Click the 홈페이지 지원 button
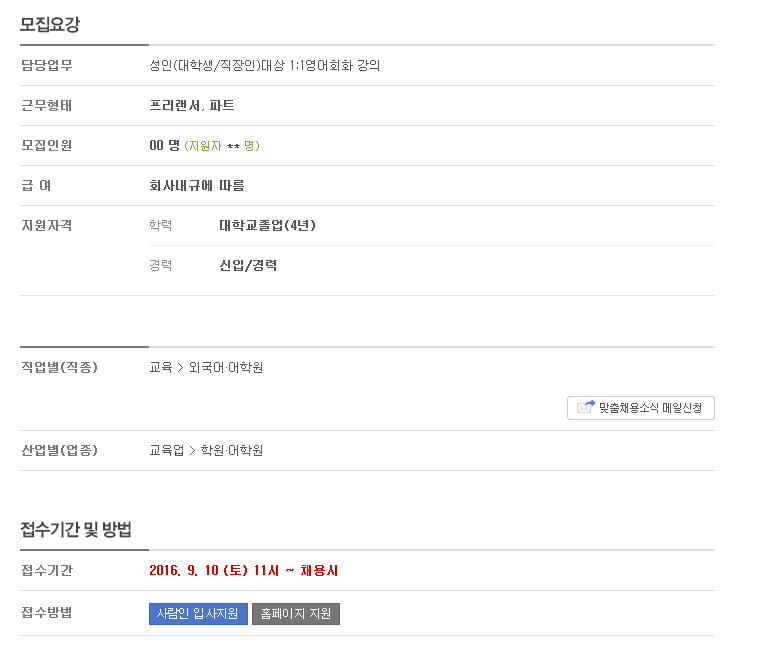 coord(295,613)
